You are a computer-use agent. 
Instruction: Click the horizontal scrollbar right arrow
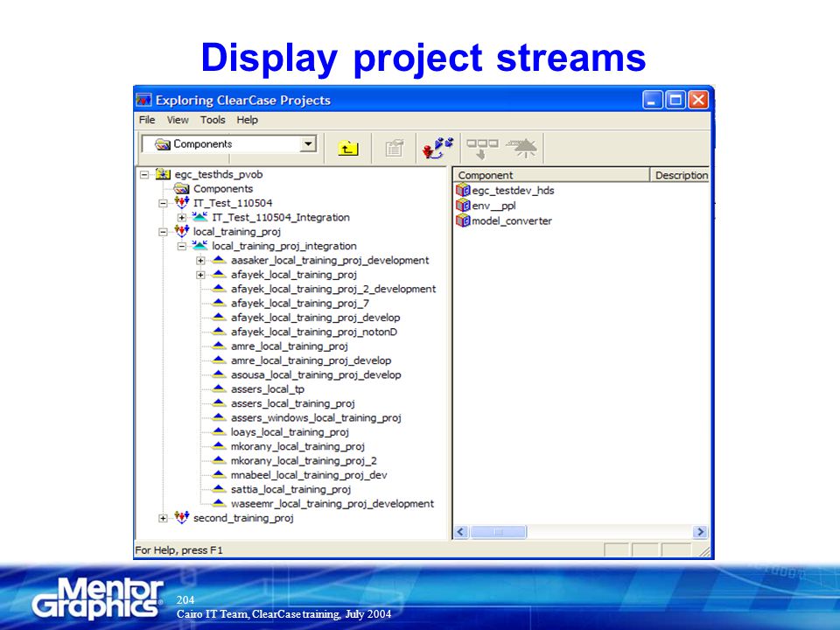click(x=700, y=531)
